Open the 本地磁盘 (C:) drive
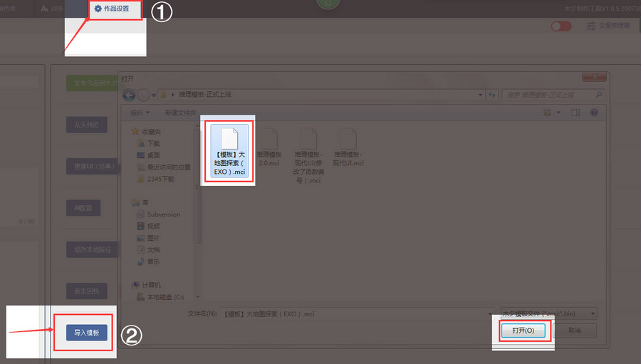Screen dimensions: 641x364 (165, 296)
